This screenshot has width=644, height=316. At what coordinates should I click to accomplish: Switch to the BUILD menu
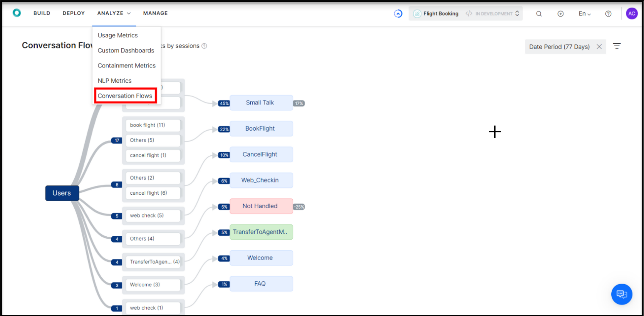point(42,13)
